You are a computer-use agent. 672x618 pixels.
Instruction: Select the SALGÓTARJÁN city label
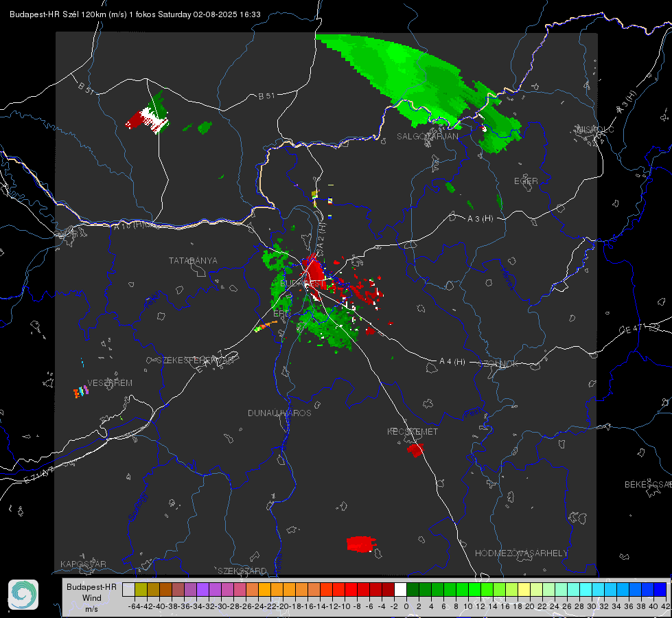click(x=427, y=137)
